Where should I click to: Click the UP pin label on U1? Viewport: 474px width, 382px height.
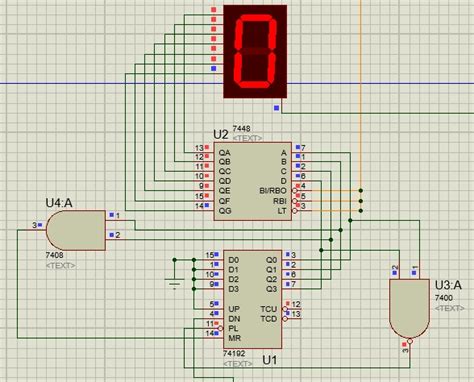coord(234,309)
